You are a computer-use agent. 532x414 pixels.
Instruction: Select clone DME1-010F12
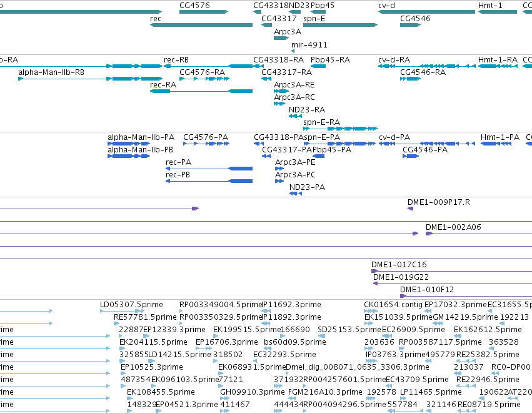pyautogui.click(x=466, y=296)
